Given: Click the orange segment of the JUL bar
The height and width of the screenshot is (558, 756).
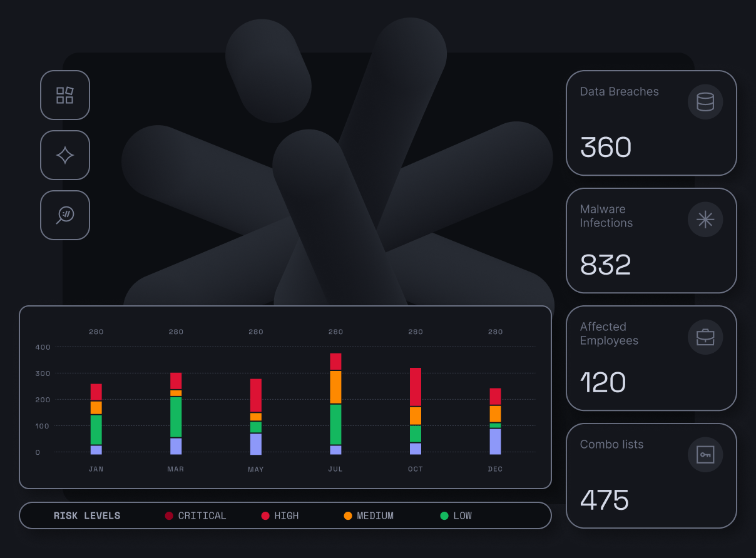Looking at the screenshot, I should (335, 387).
